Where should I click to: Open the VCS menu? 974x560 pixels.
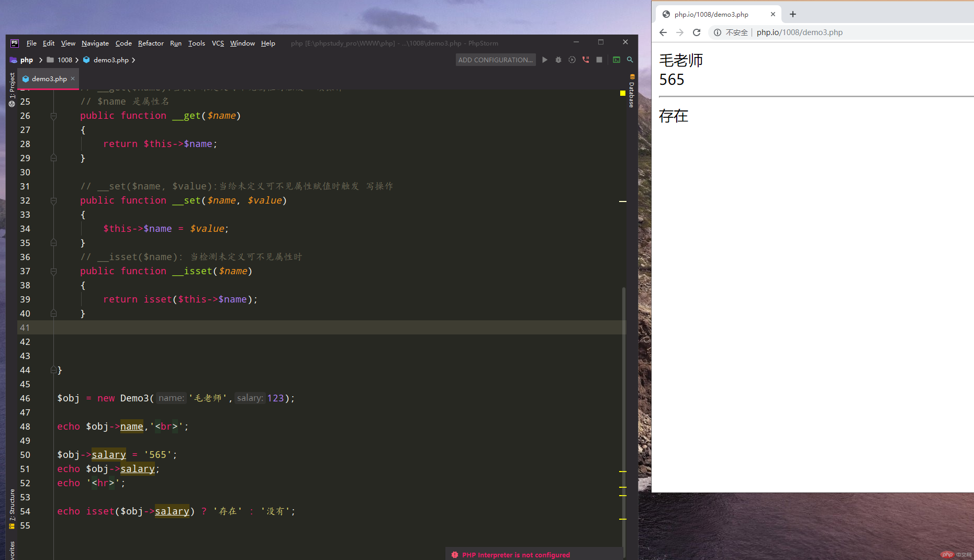[x=218, y=43]
